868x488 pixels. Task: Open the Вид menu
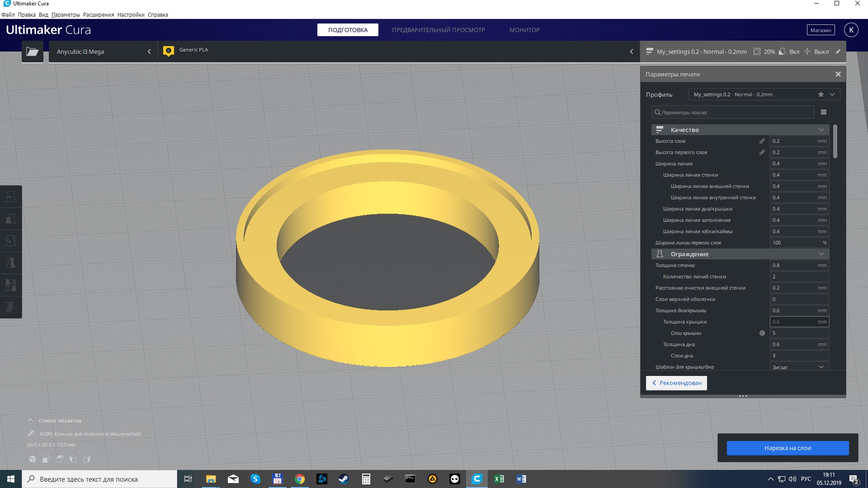[43, 14]
